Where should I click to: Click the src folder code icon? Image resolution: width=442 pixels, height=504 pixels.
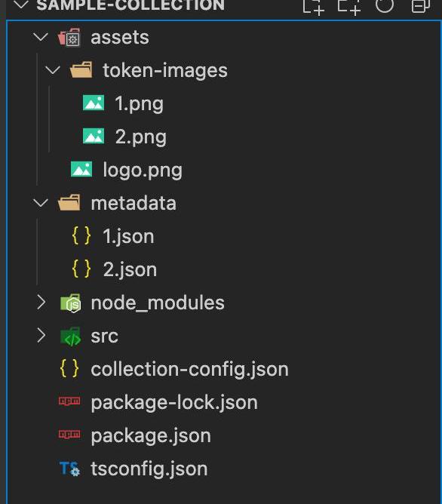[71, 337]
